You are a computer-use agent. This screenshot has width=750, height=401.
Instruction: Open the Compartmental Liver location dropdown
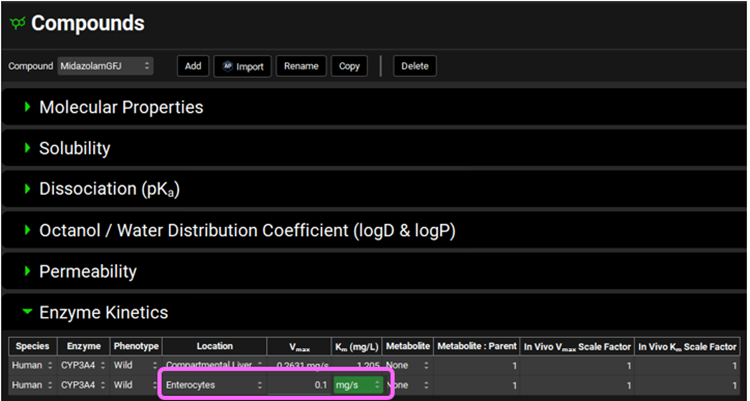click(x=213, y=365)
